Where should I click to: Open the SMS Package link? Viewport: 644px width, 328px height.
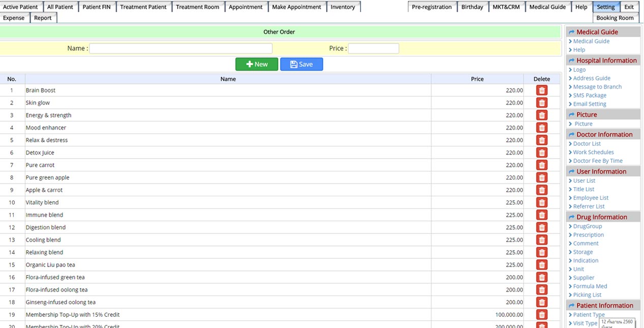[590, 96]
